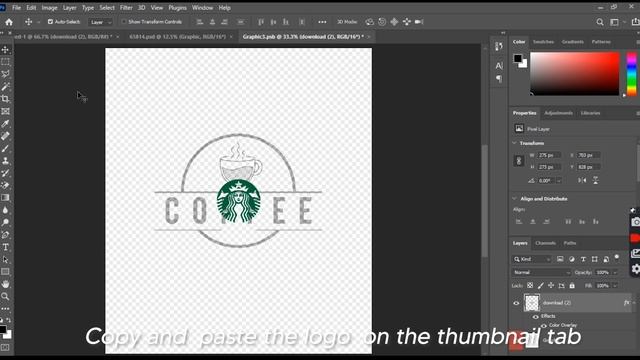Select the Frame tool
640x360 pixels.
pos(5,111)
